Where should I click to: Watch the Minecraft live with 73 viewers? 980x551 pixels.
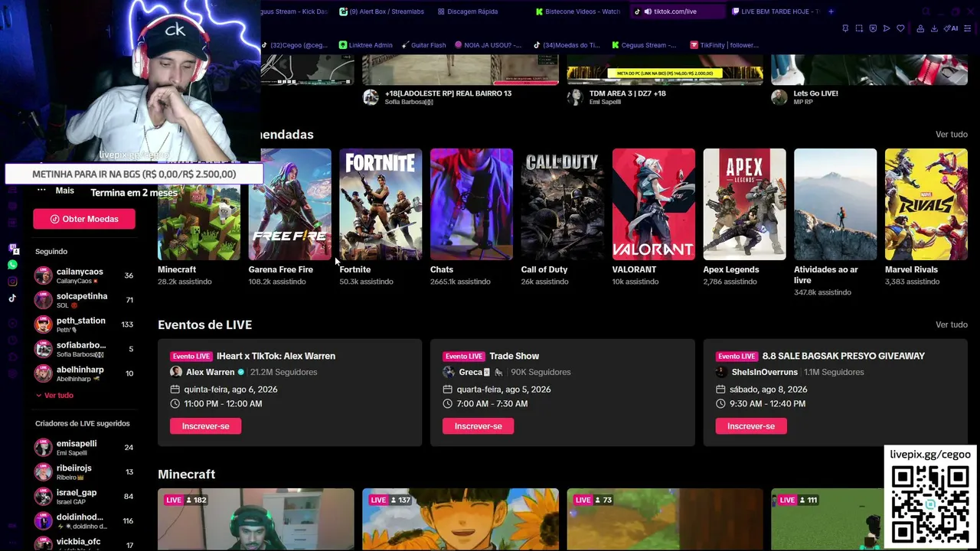point(665,520)
